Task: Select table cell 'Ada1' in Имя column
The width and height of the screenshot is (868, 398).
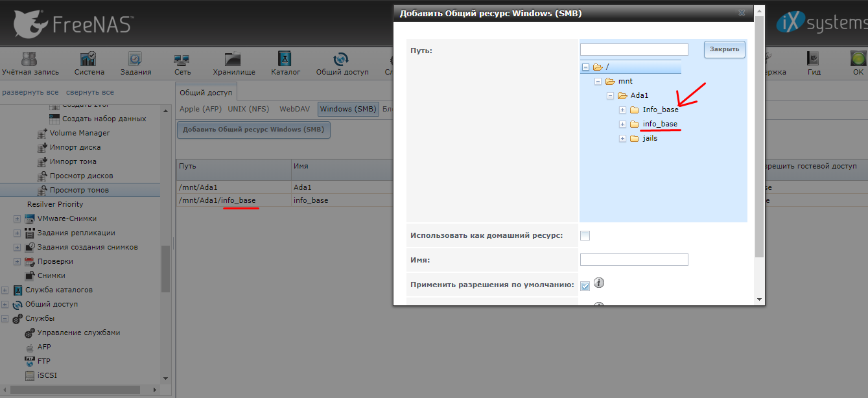Action: tap(303, 187)
